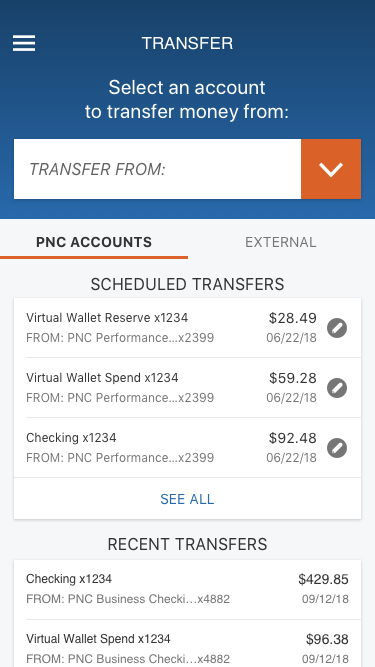Edit the $28.49 Virtual Wallet Reserve transfer
The height and width of the screenshot is (667, 375).
pos(337,328)
